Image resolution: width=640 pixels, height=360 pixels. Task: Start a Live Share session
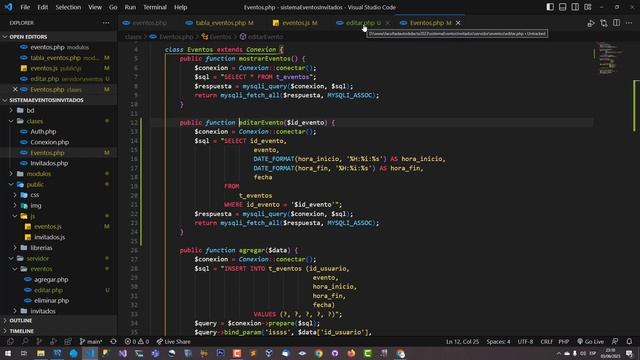173,342
